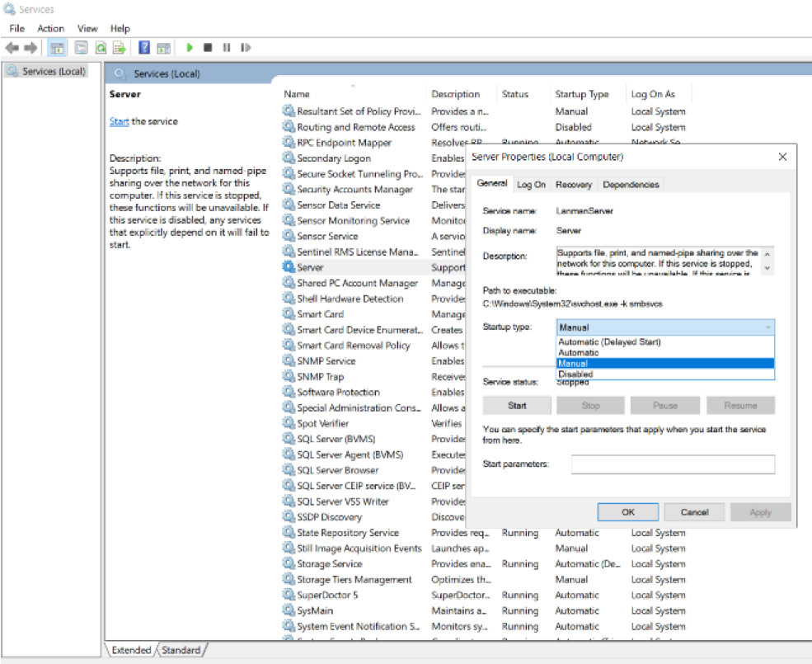The image size is (812, 664).
Task: Switch to Standard view tab at bottom
Action: [181, 650]
